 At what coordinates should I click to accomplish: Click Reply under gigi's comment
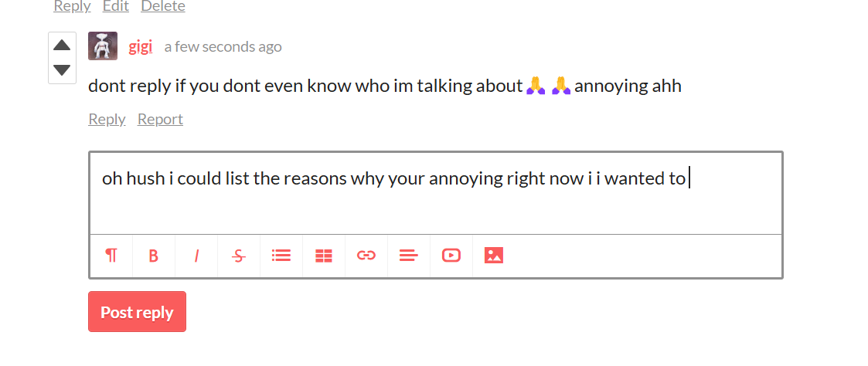[x=107, y=120]
